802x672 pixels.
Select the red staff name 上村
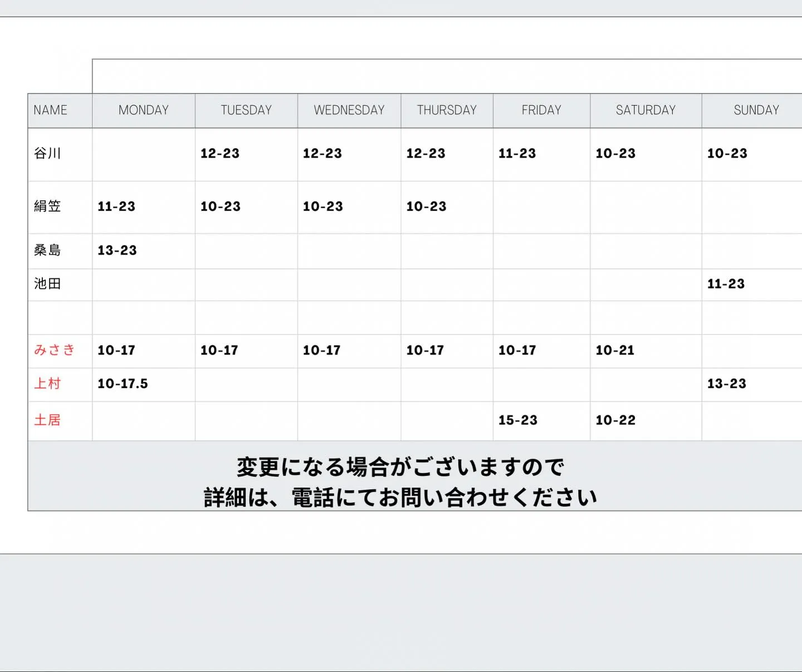pos(47,384)
